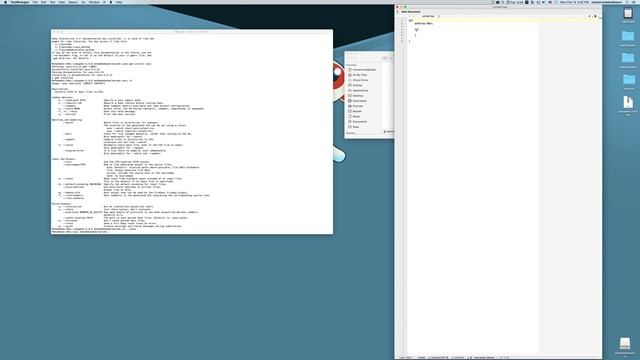Click the navigation back arrow in TextWrangler
Viewport: 640px width, 360px height.
point(409,16)
